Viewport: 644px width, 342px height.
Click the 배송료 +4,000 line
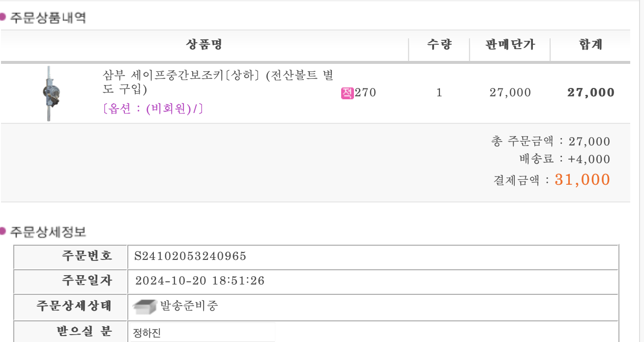coord(564,159)
